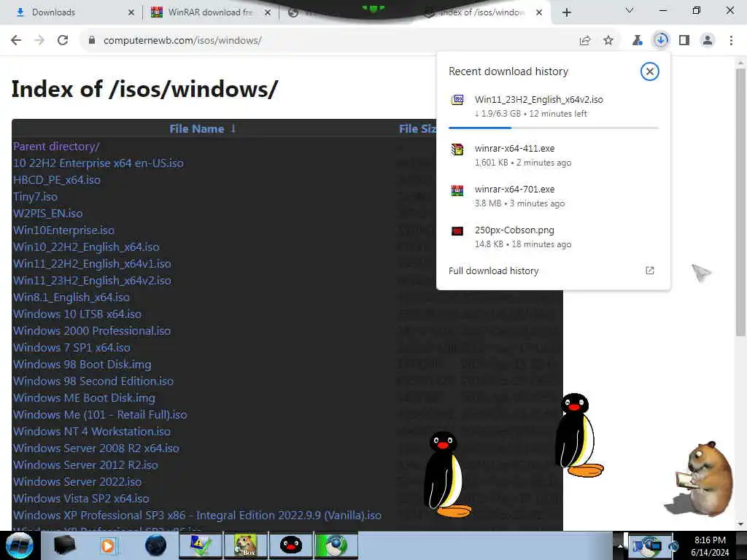Viewport: 747px width, 560px height.
Task: Click the page vertical scrollbar thumb
Action: tap(740, 203)
